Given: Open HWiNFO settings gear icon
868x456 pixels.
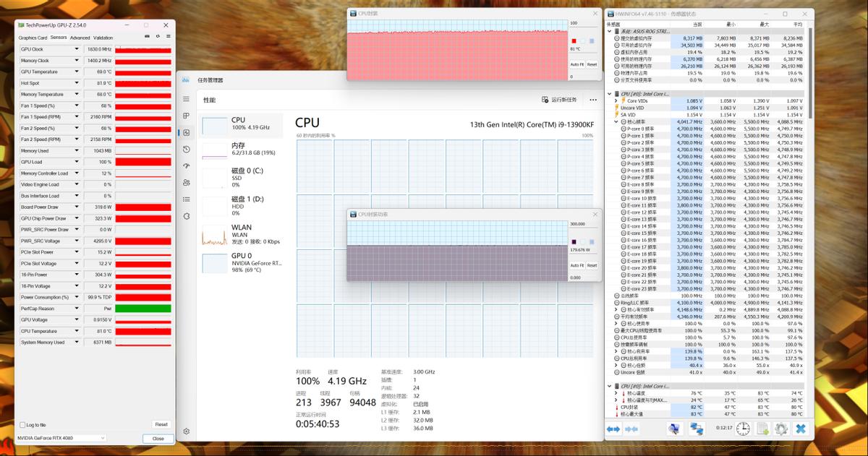Looking at the screenshot, I should coord(781,429).
